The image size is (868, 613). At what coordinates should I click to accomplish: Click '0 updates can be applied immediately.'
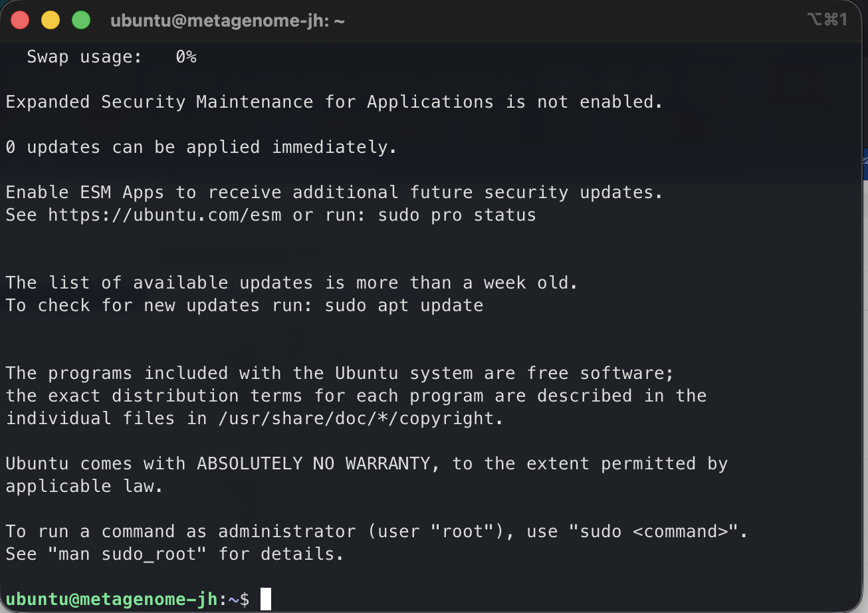point(201,148)
